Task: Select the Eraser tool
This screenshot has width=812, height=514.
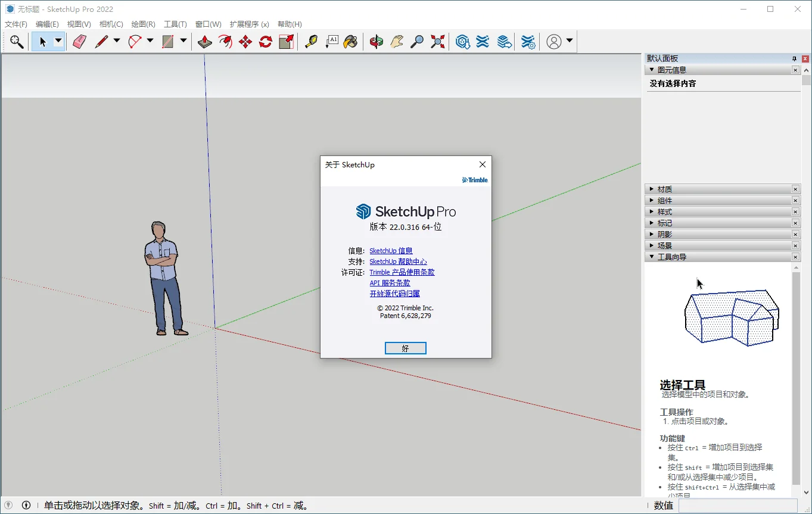Action: point(80,41)
